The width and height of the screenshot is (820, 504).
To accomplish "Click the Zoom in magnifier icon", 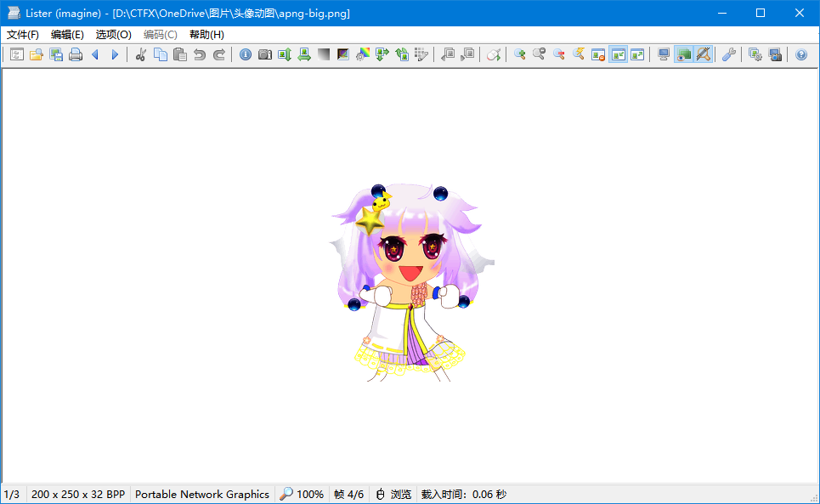I will [x=519, y=54].
